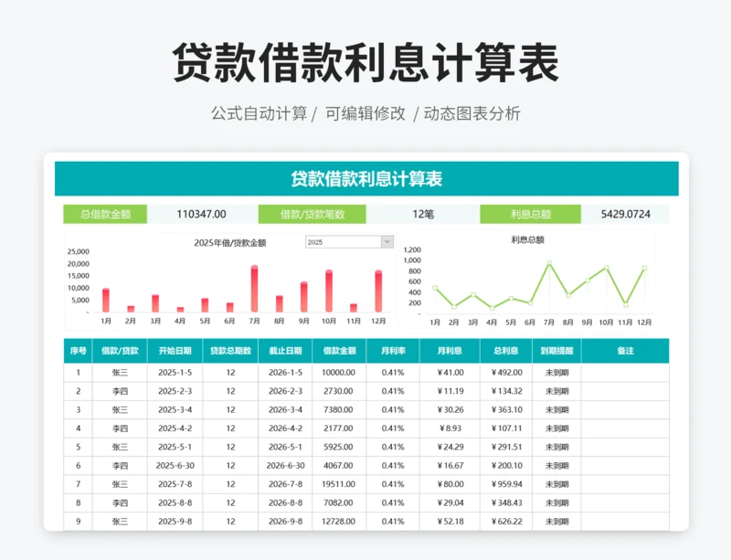The image size is (731, 560).
Task: Select the 截止日期 column header
Action: click(x=285, y=351)
